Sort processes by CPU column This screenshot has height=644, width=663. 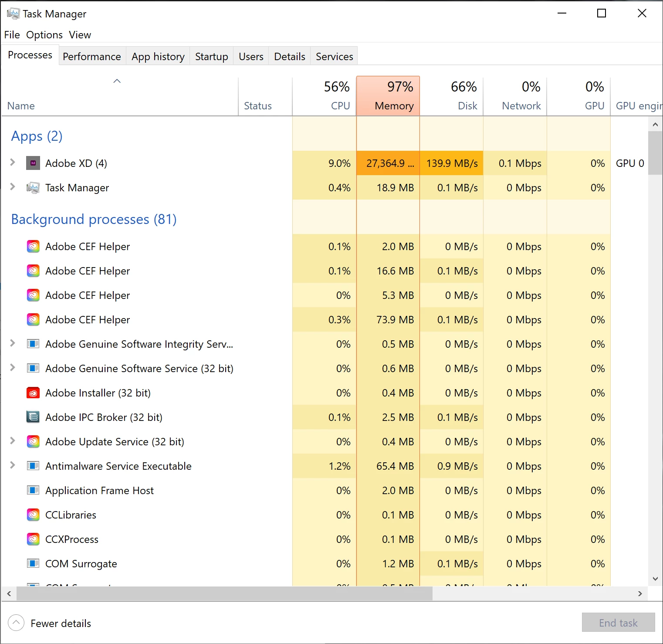point(325,96)
